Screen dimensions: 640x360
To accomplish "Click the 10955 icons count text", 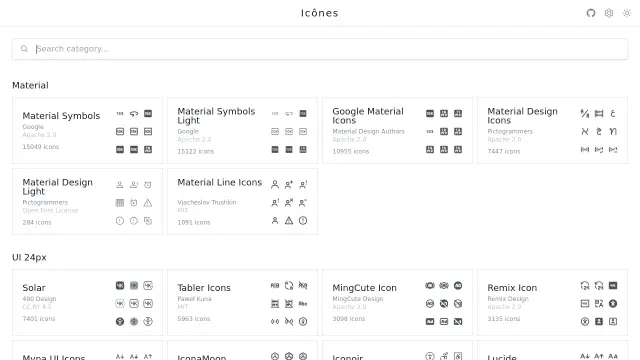I will click(x=351, y=151).
